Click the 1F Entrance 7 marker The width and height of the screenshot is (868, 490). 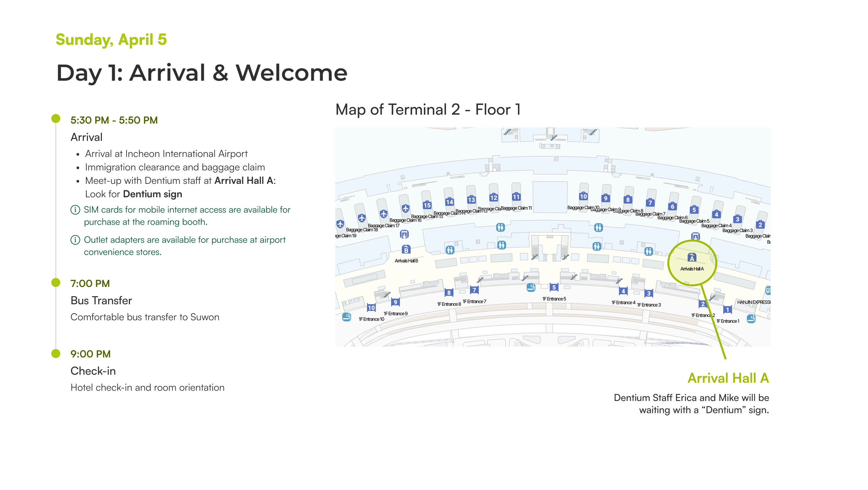[x=474, y=290]
